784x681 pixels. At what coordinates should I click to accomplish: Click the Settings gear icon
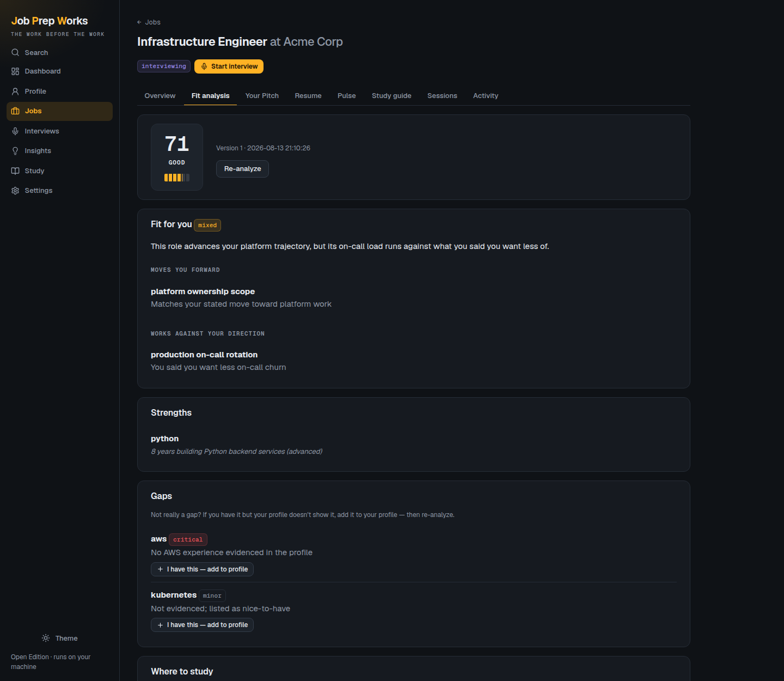15,191
